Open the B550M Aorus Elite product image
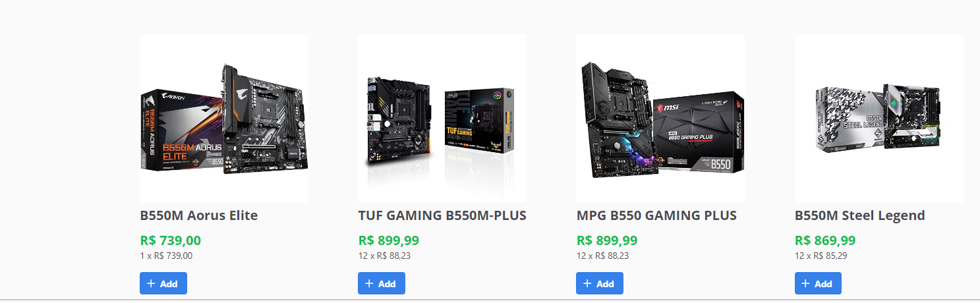The height and width of the screenshot is (303, 980). click(224, 119)
